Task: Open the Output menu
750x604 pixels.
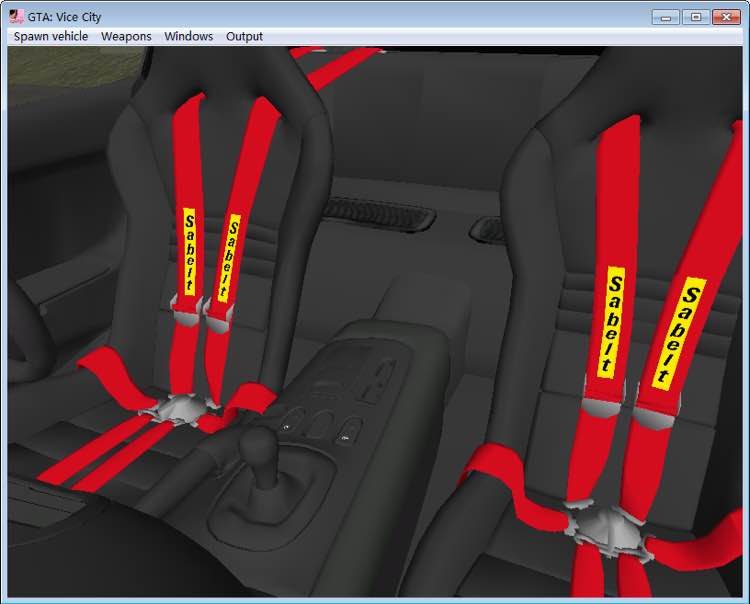Action: [x=244, y=36]
